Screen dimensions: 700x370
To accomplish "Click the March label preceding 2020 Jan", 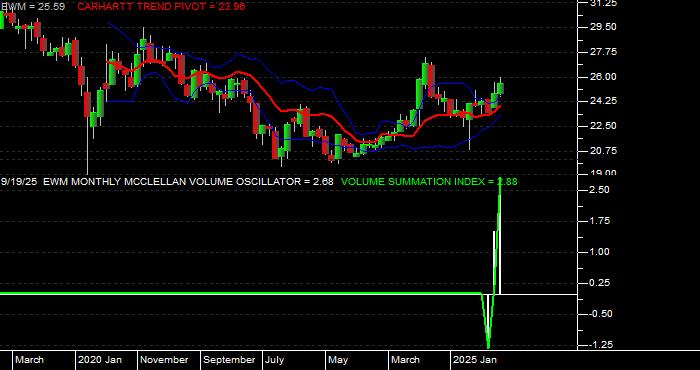I will click(29, 360).
